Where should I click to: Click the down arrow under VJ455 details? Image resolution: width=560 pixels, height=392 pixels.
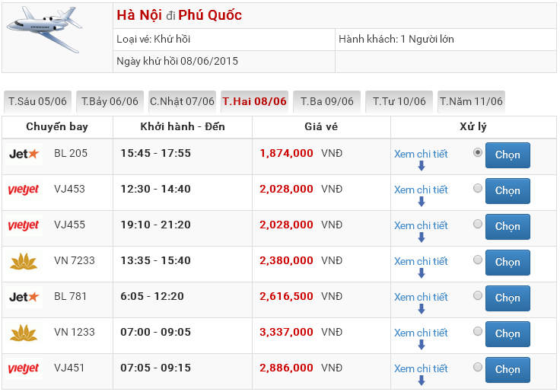[422, 237]
